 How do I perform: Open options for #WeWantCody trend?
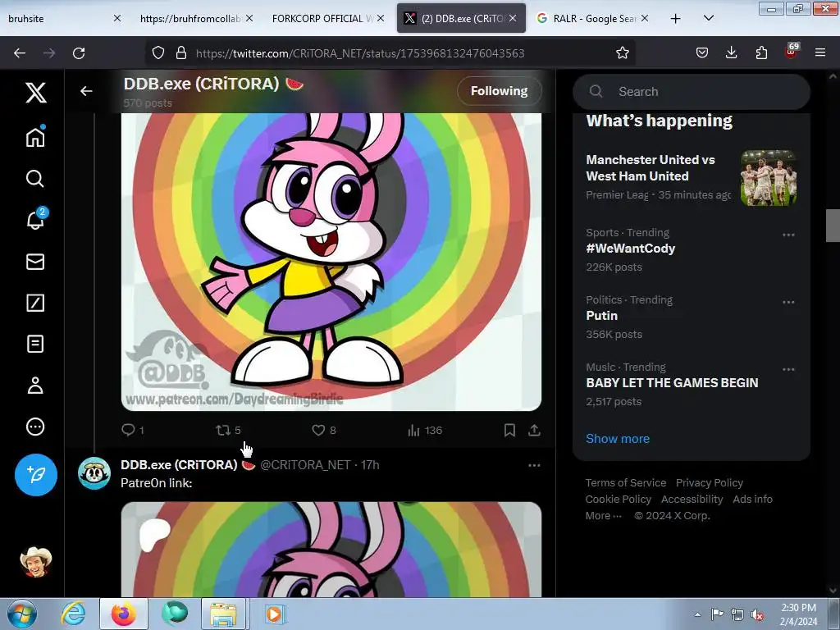click(x=788, y=235)
